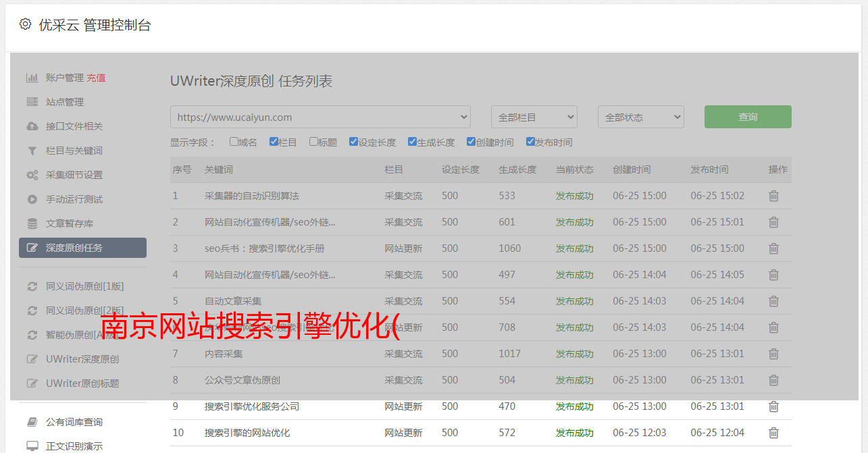
Task: Click the play icon for 手动运行测试
Action: pyautogui.click(x=32, y=199)
